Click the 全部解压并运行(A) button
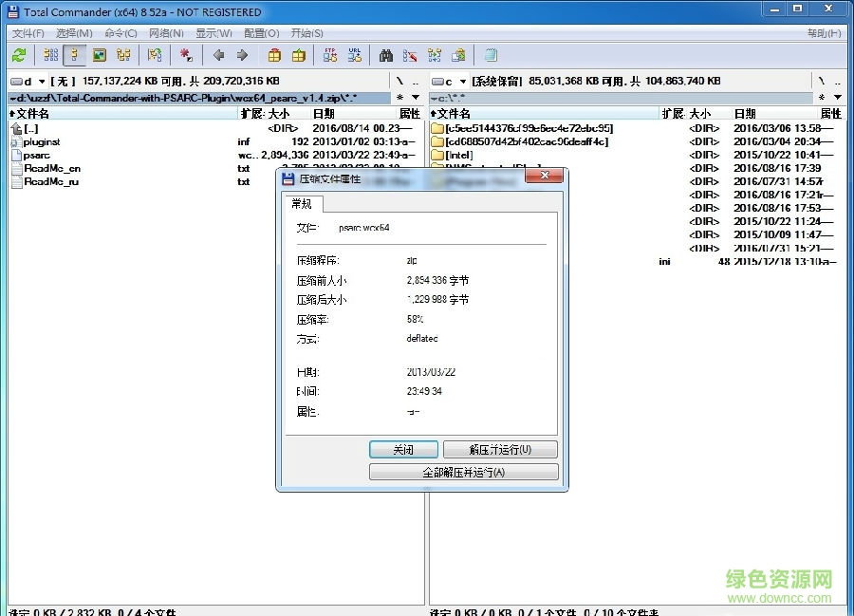 pyautogui.click(x=464, y=471)
